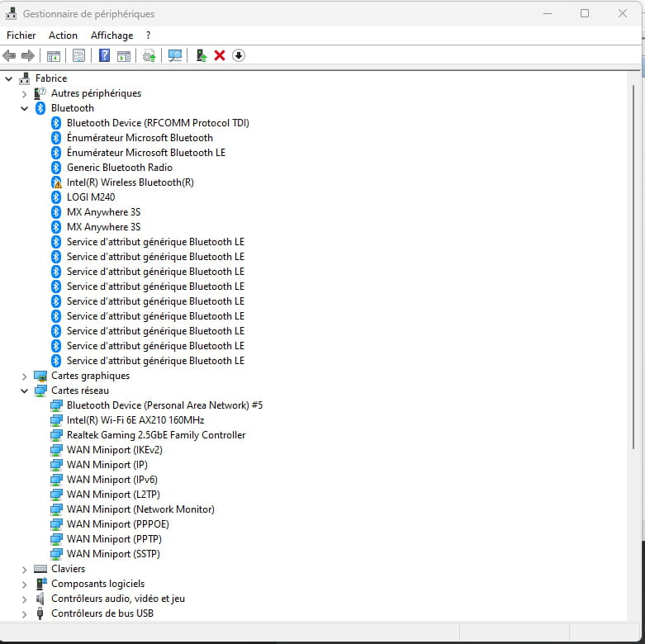The image size is (645, 644).
Task: Click the Bluetooth category icon
Action: [x=40, y=108]
